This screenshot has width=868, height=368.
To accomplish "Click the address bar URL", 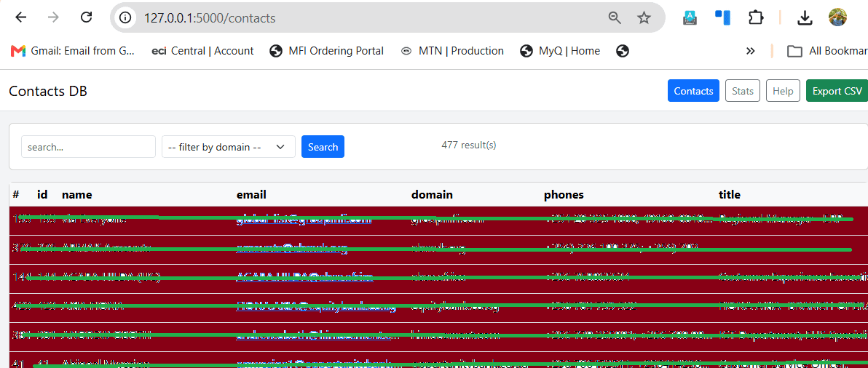I will click(210, 18).
